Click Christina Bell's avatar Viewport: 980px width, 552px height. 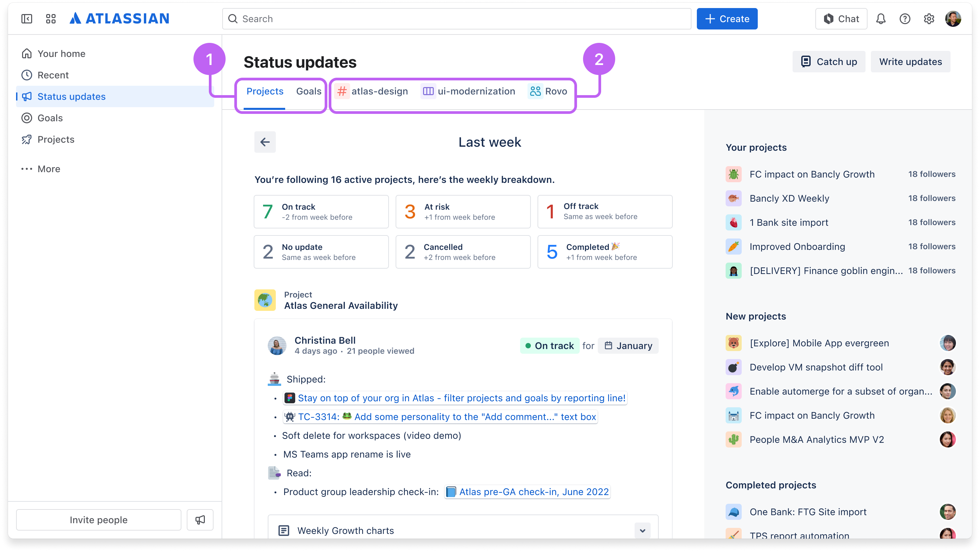[x=277, y=345]
